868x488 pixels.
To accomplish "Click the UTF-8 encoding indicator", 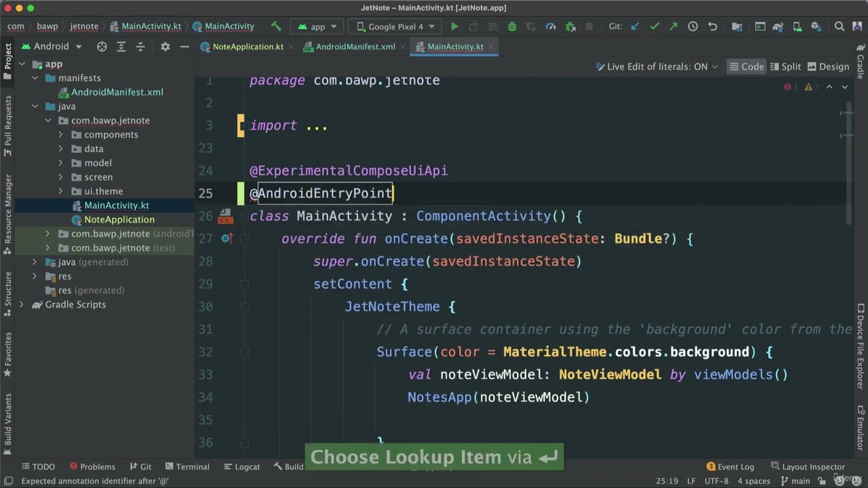I will [x=716, y=481].
